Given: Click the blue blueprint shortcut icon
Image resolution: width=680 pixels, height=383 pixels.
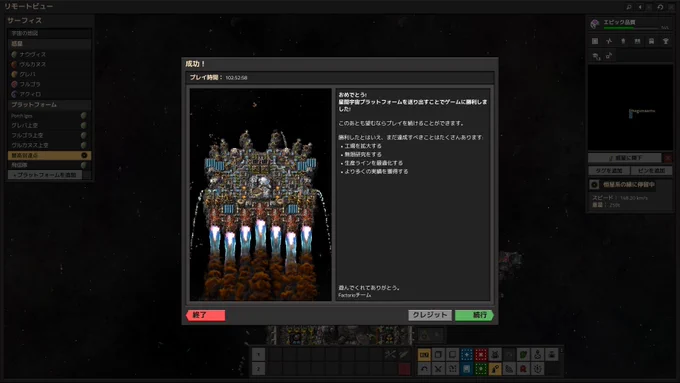Looking at the screenshot, I should [x=467, y=369].
